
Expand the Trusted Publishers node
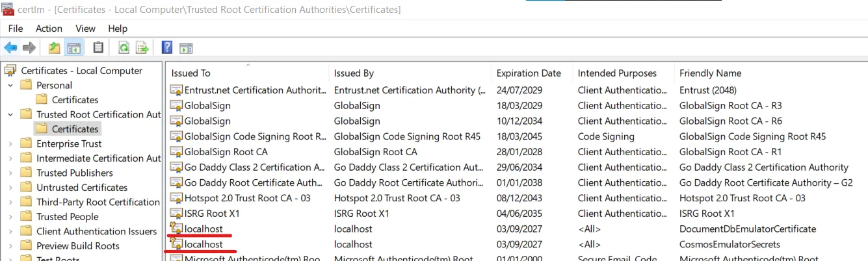click(x=10, y=173)
